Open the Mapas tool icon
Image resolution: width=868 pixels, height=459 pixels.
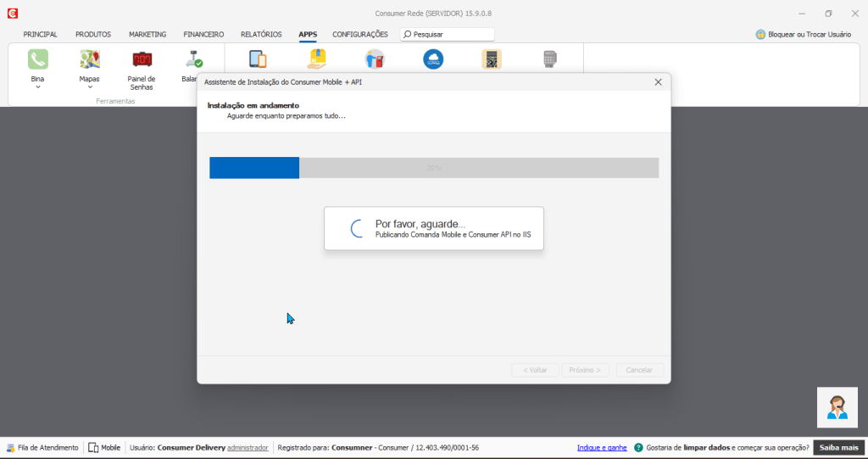pyautogui.click(x=90, y=59)
